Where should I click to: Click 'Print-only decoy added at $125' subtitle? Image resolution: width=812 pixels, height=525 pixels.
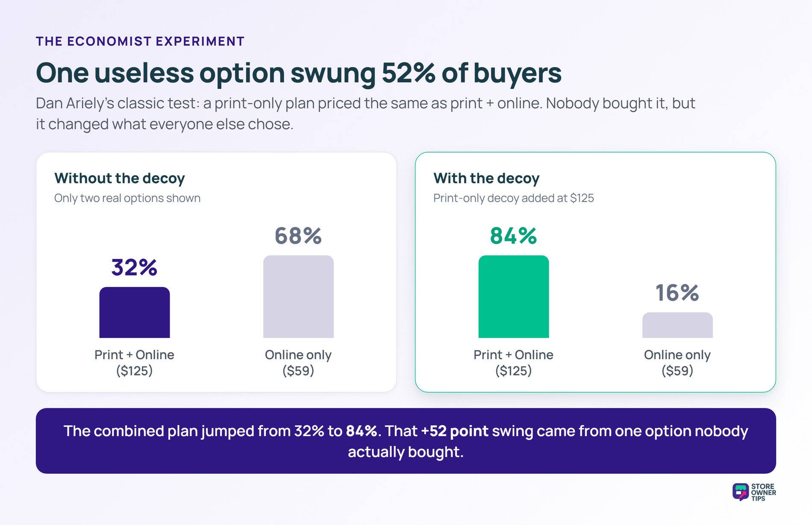[514, 198]
